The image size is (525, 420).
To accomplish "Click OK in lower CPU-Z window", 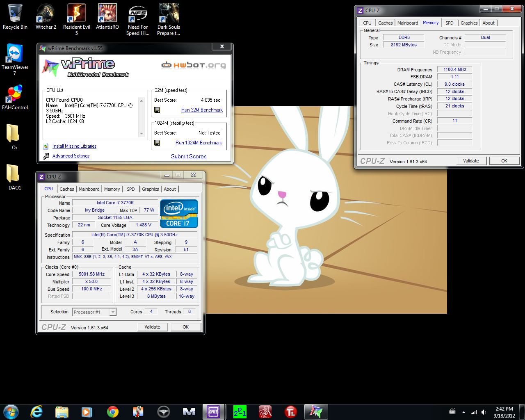I will (186, 327).
